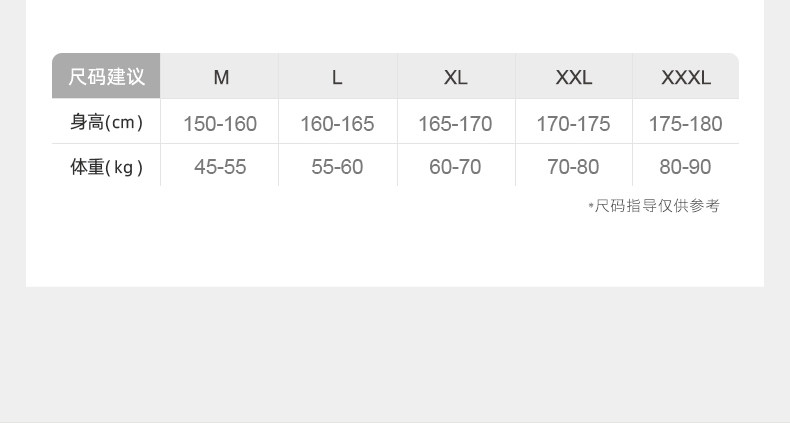Click the 体重(kg) row label
This screenshot has width=790, height=423.
(x=106, y=167)
